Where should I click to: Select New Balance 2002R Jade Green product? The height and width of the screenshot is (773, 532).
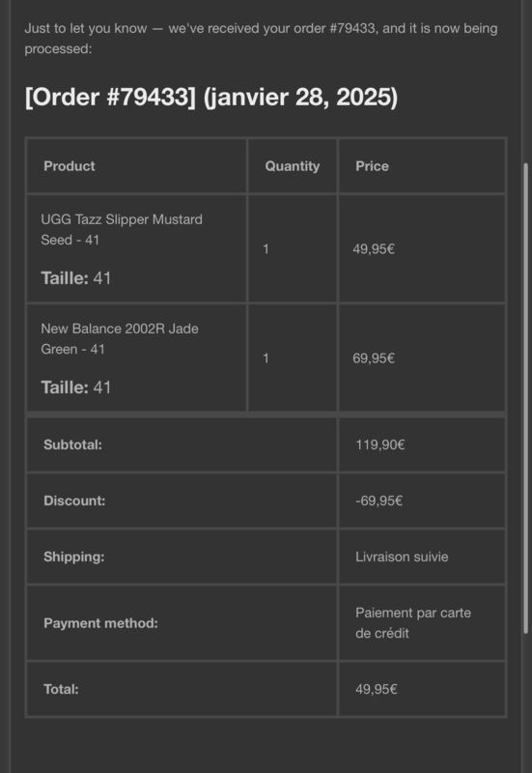(x=120, y=339)
